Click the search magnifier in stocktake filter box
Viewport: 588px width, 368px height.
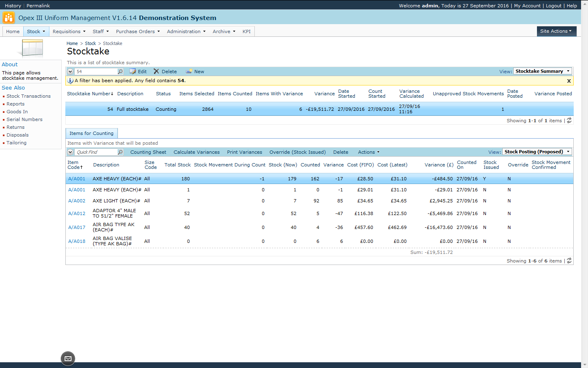120,72
